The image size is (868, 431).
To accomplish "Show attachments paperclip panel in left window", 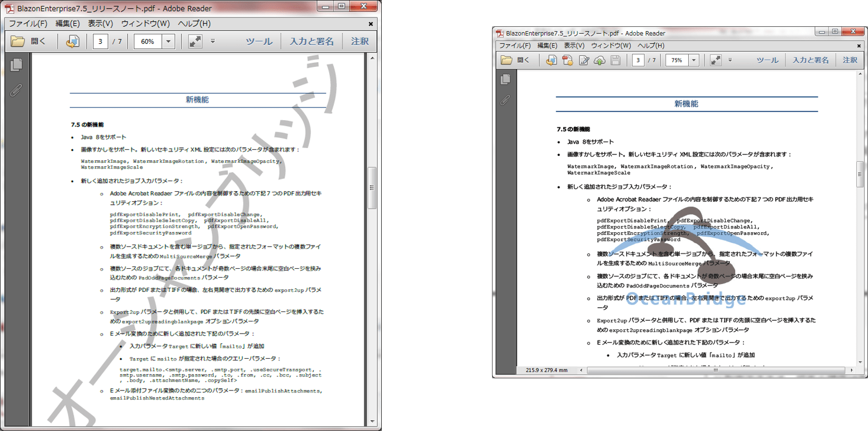I will 16,90.
